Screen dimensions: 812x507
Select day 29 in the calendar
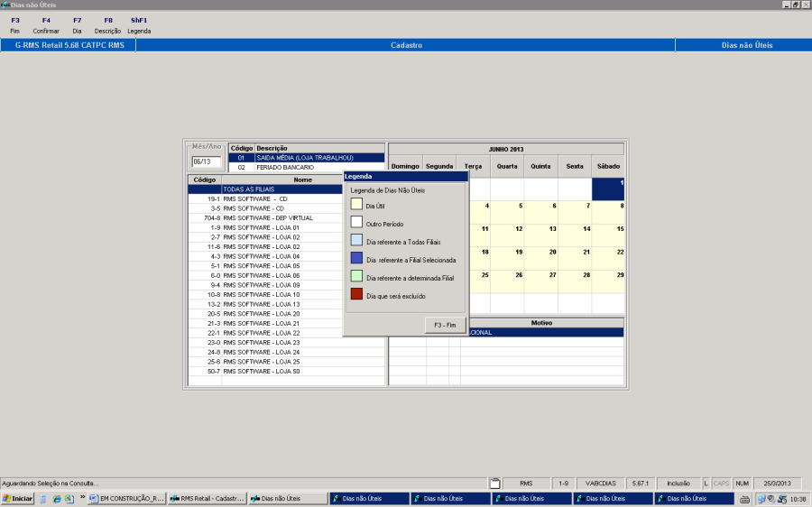click(608, 281)
